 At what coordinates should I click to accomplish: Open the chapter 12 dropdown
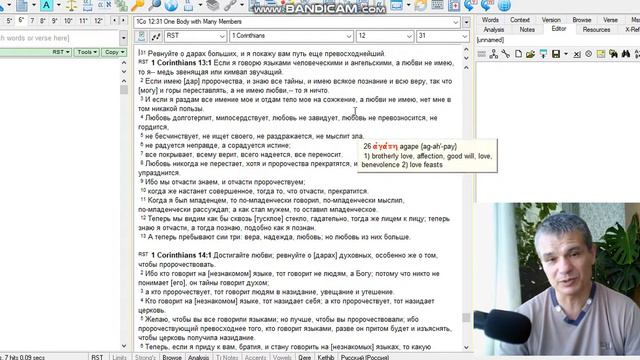[409, 36]
